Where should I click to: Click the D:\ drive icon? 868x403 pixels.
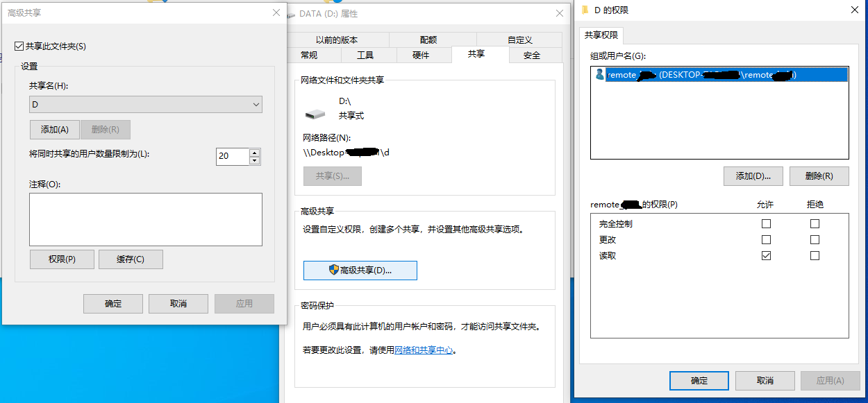(x=315, y=114)
